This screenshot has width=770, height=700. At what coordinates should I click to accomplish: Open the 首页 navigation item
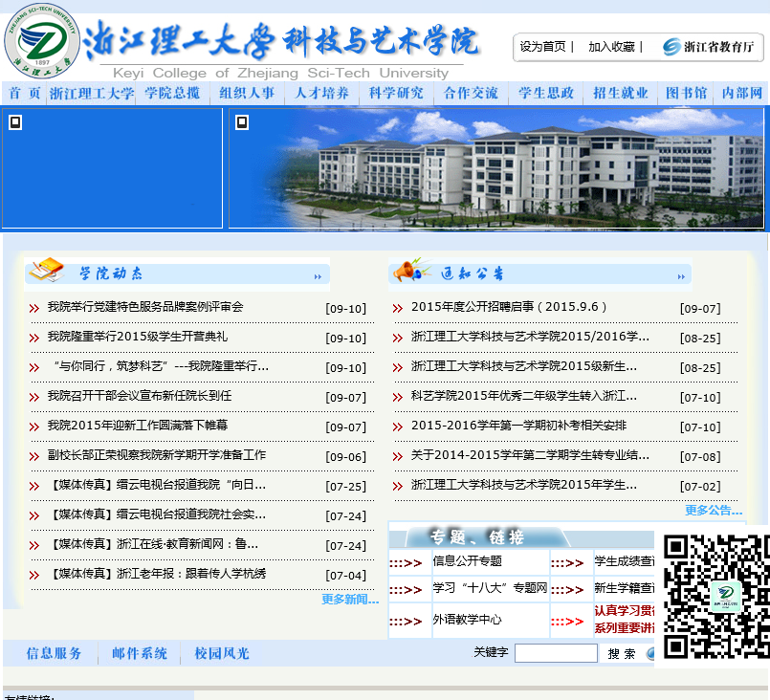(25, 94)
